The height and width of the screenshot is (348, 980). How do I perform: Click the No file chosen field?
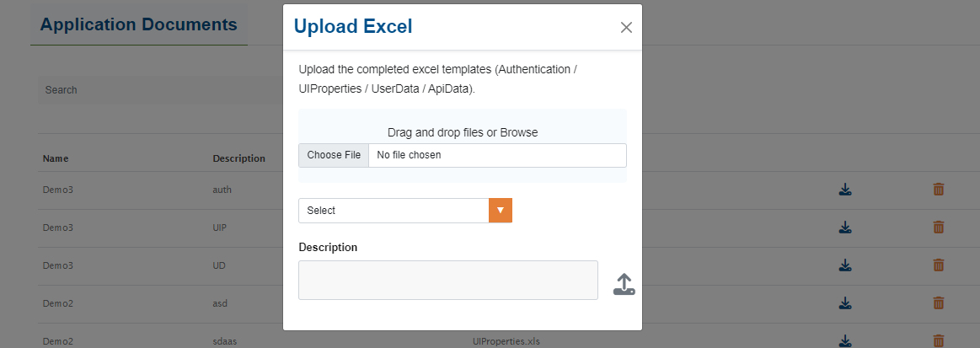click(497, 155)
